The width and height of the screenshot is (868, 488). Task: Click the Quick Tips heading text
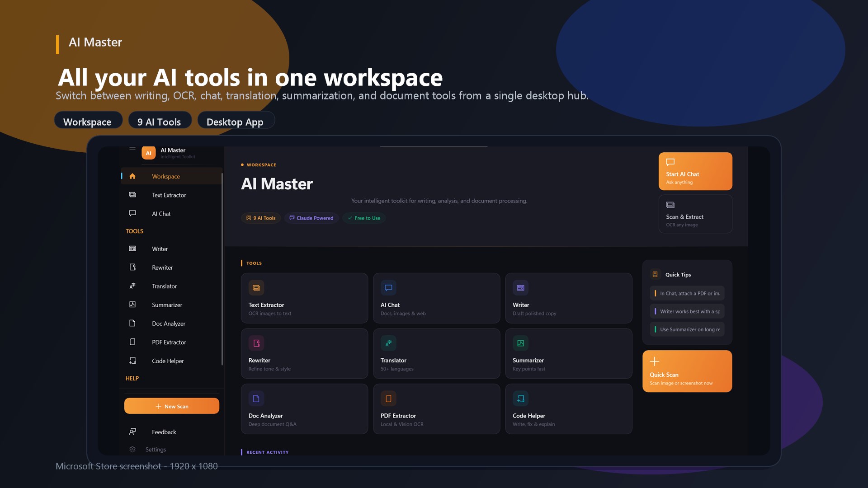(x=678, y=275)
